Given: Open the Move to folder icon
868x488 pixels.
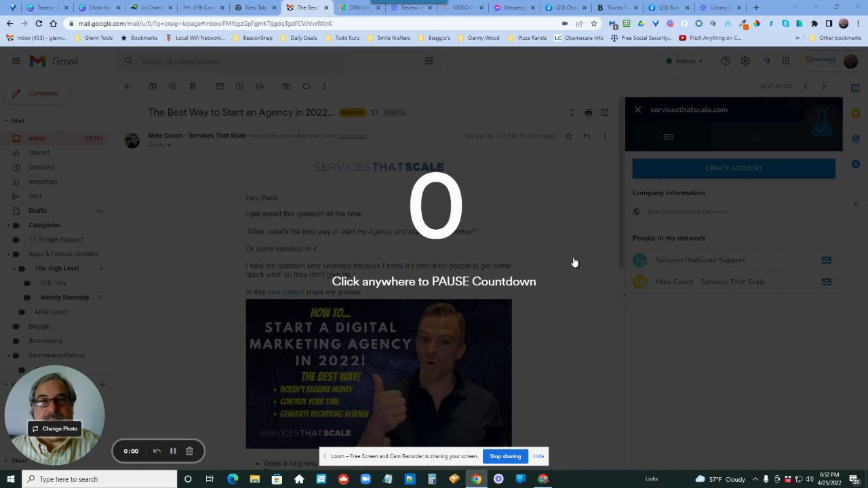Looking at the screenshot, I should coord(286,86).
